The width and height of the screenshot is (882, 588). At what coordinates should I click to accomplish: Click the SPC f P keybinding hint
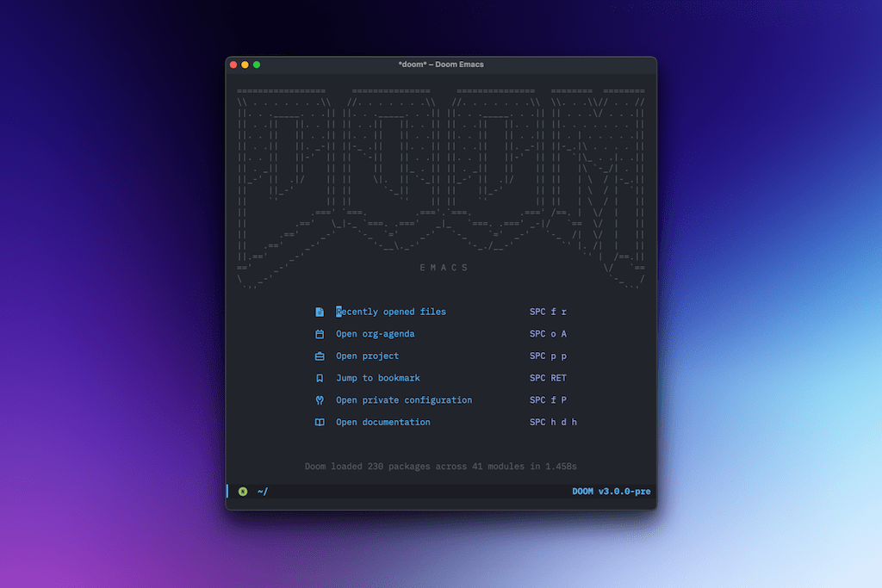coord(548,400)
